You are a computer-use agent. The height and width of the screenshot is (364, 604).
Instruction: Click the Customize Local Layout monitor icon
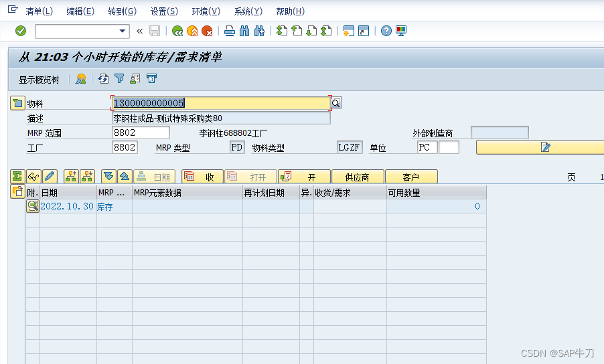401,31
